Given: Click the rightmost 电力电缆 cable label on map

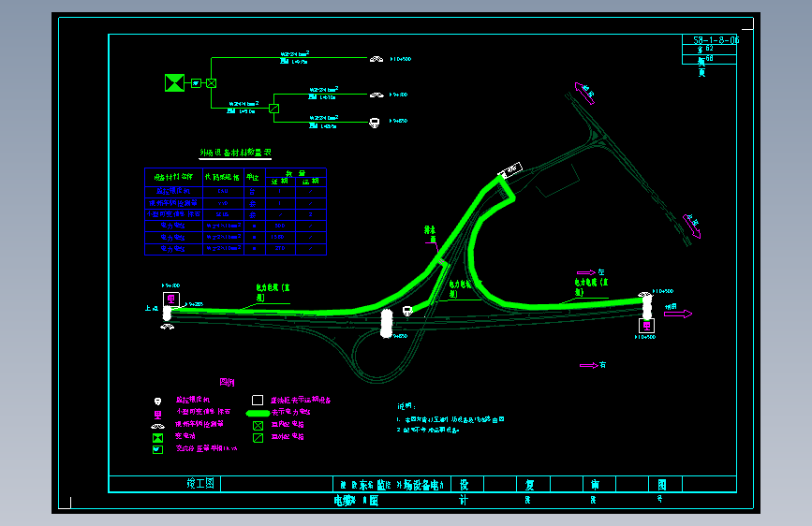Looking at the screenshot, I should pos(591,287).
